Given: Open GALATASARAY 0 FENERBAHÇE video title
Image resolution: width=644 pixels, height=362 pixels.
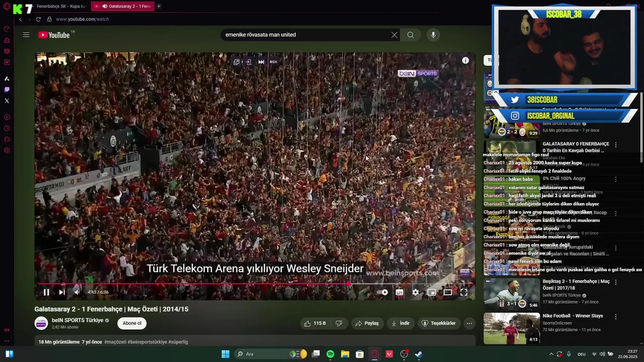Looking at the screenshot, I should 576,147.
